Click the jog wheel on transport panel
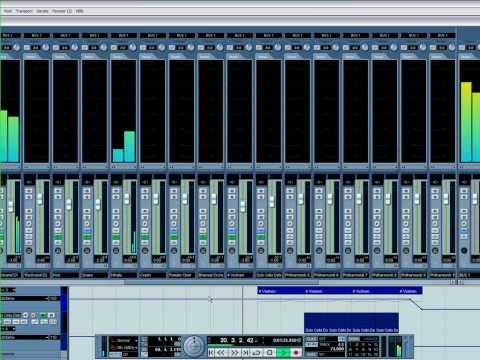The image size is (480, 360). [194, 346]
